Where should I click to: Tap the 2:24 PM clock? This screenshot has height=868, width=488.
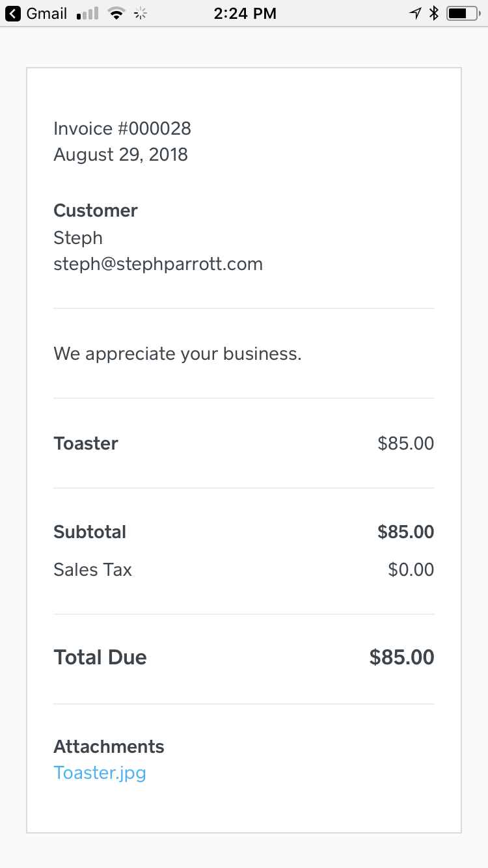pos(245,13)
